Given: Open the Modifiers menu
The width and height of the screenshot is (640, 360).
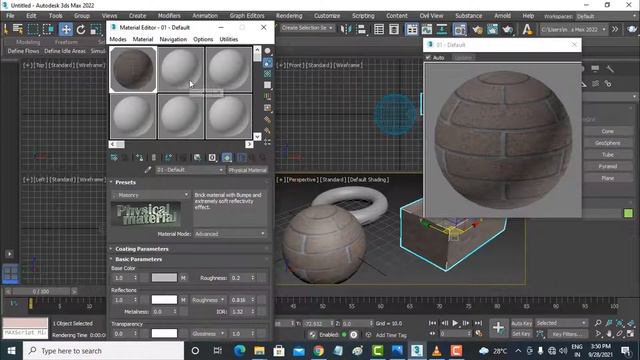Looking at the screenshot, I should (x=169, y=16).
